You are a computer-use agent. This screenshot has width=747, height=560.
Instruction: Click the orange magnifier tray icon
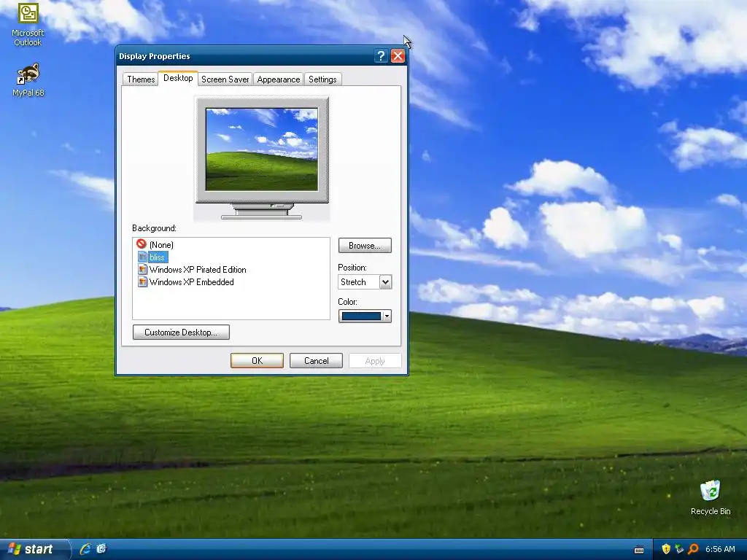[693, 549]
